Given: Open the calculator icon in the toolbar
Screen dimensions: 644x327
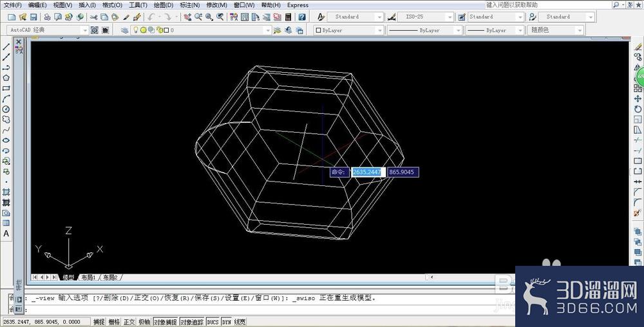Looking at the screenshot, I should 288,17.
